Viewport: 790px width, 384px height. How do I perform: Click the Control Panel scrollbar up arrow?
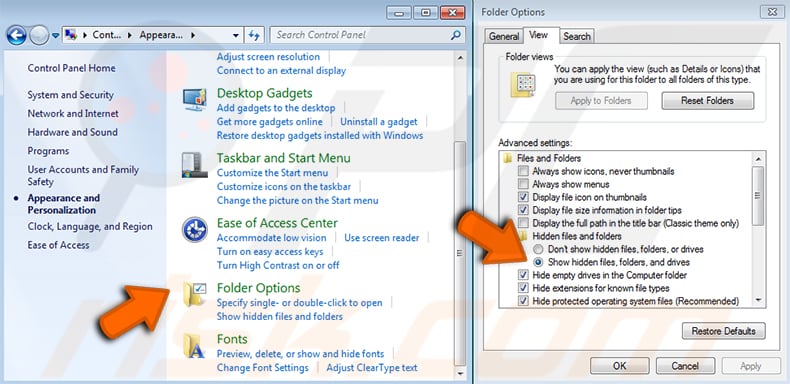tap(459, 57)
